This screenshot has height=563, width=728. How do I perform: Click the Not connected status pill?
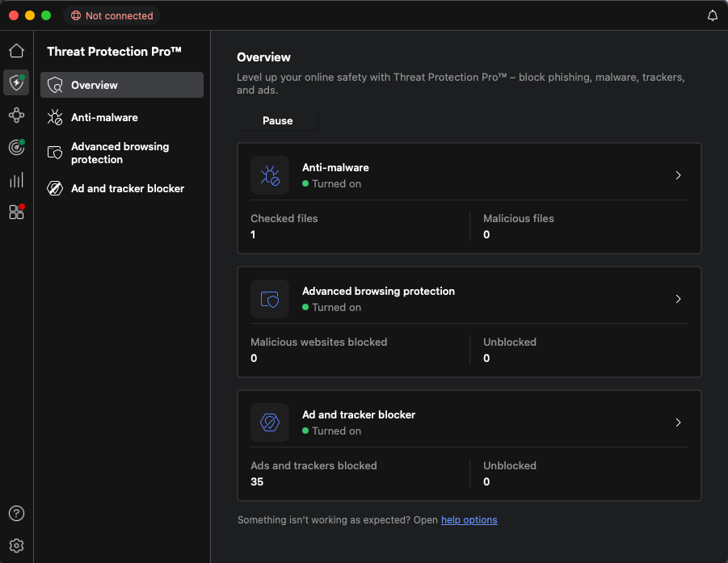tap(112, 15)
